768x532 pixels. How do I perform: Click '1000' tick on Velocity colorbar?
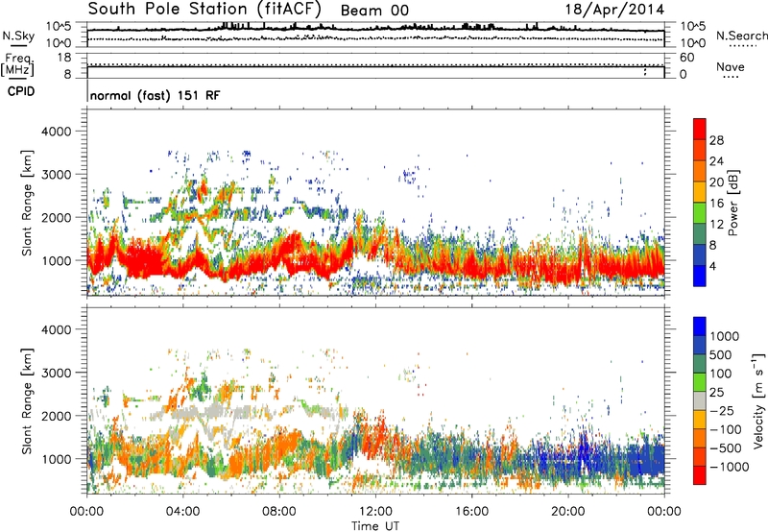pos(724,336)
